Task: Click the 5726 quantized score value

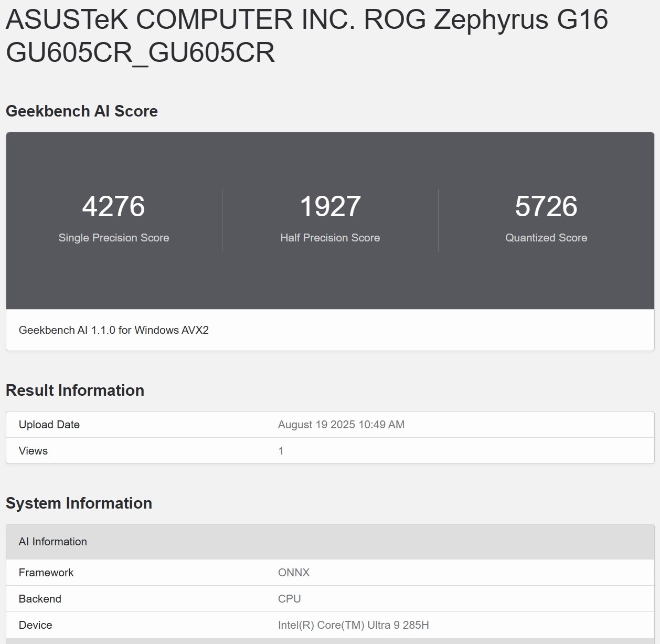Action: pos(546,206)
